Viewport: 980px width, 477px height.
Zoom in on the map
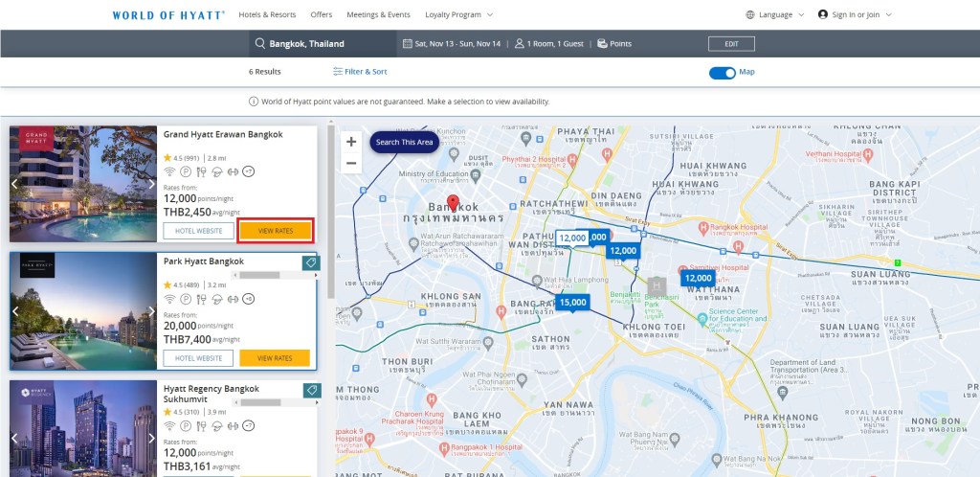click(x=351, y=142)
